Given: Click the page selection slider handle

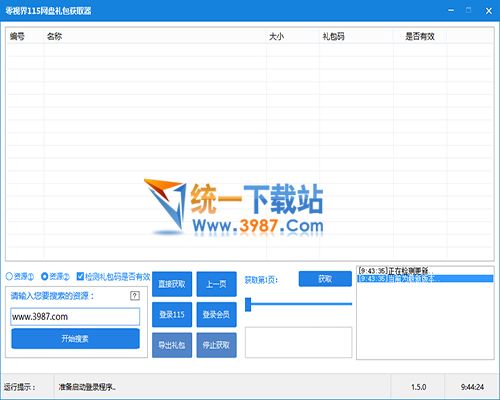Looking at the screenshot, I should tap(248, 304).
